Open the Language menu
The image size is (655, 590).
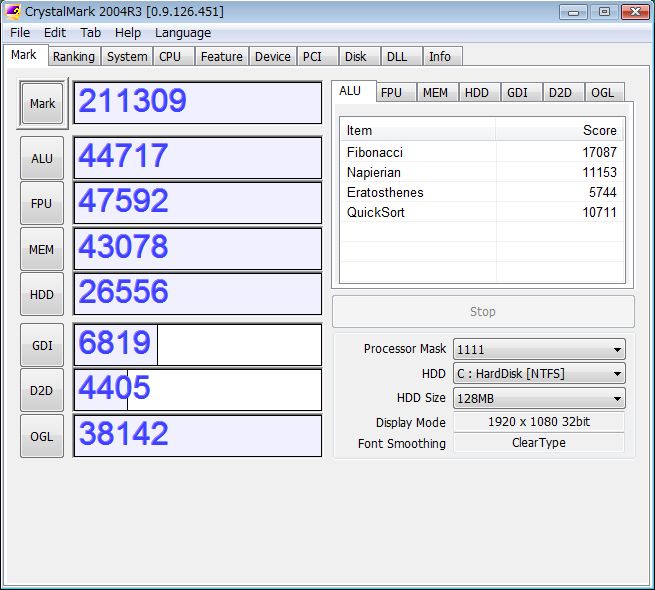(x=183, y=33)
